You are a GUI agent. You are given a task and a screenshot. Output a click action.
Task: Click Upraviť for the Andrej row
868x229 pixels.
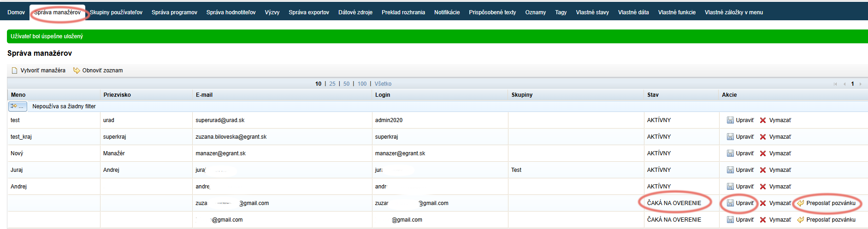tap(744, 187)
